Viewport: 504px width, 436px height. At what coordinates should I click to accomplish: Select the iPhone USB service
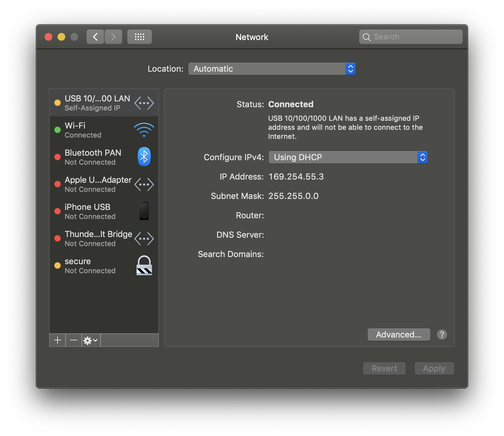pyautogui.click(x=104, y=211)
